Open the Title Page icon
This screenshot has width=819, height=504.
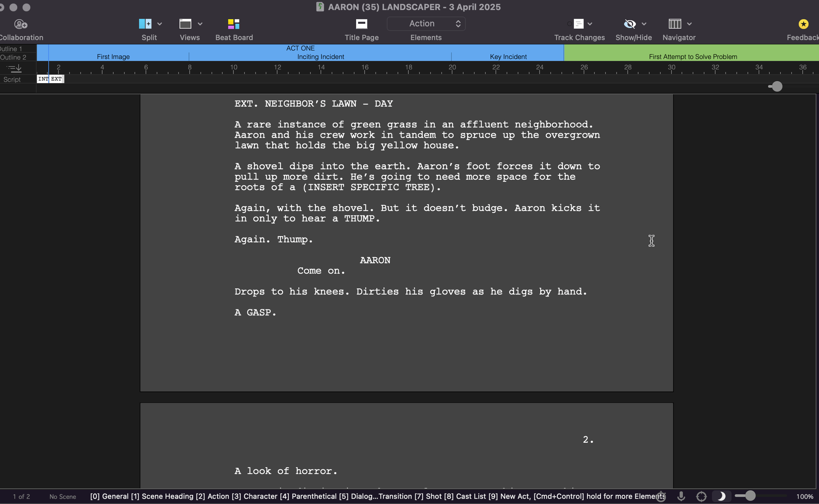361,24
